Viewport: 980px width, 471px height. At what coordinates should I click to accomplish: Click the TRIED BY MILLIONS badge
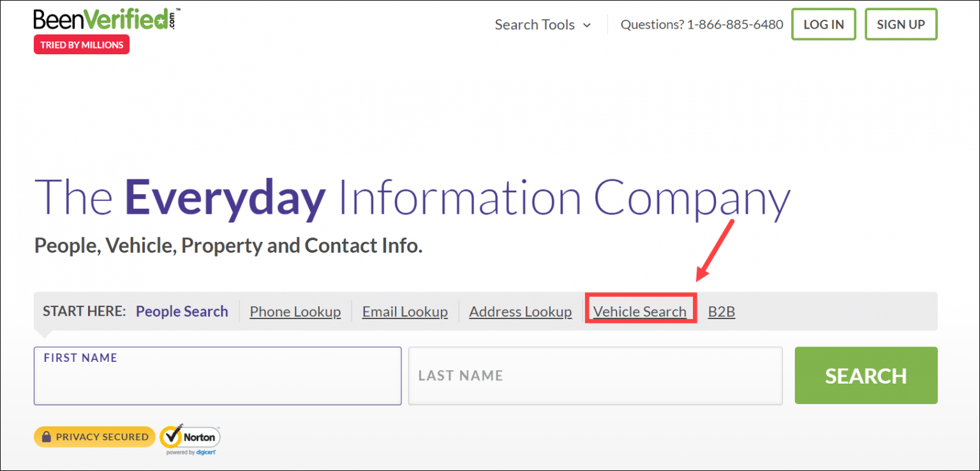[81, 45]
